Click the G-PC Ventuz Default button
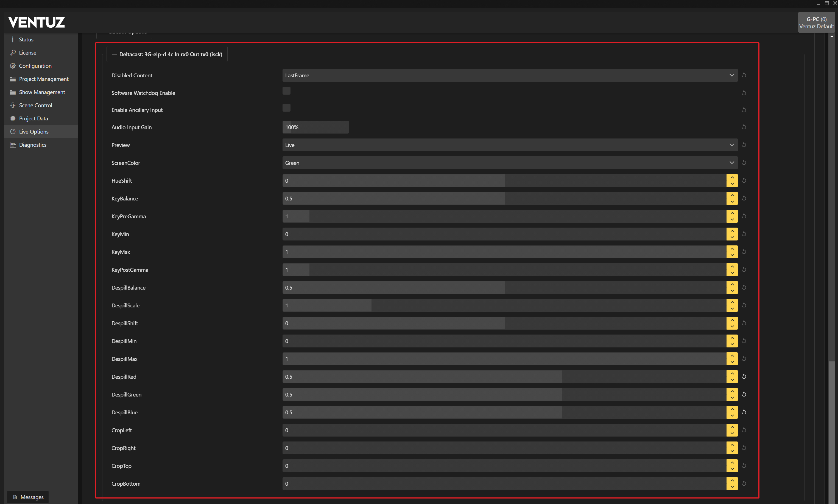 pos(816,23)
